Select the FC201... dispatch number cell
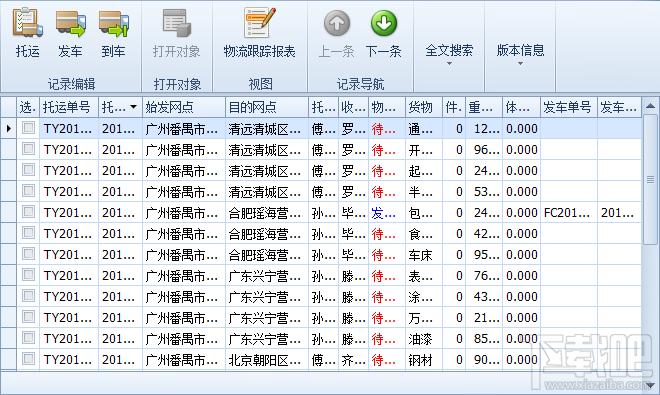 [x=569, y=212]
